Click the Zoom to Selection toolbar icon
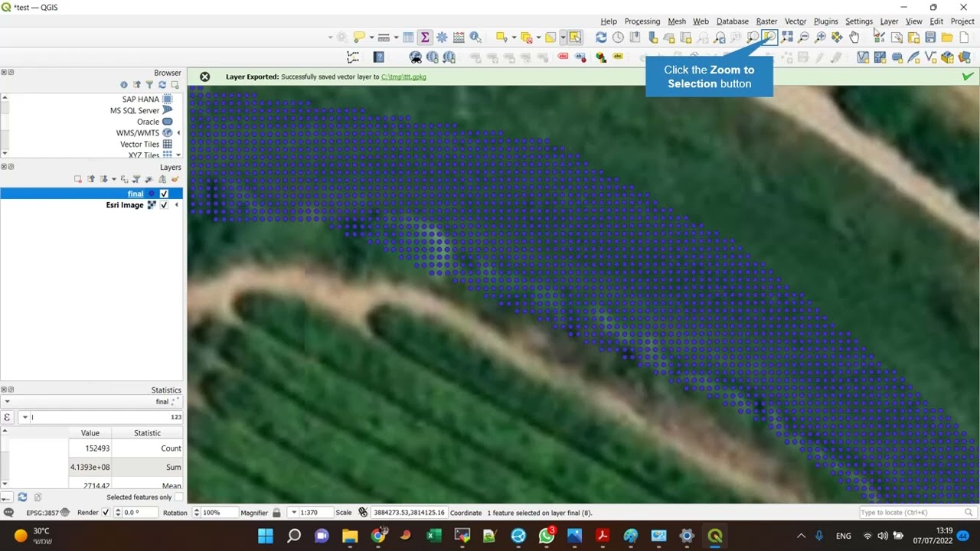This screenshot has width=980, height=551. tap(769, 37)
